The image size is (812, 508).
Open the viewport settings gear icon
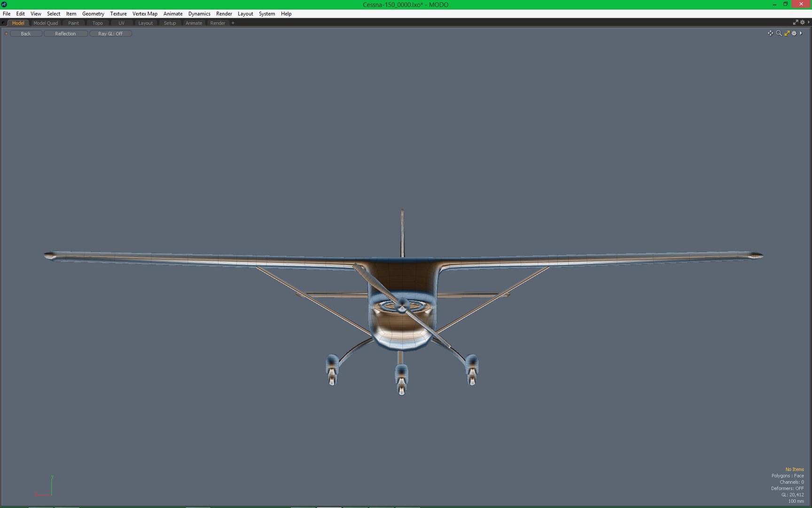(794, 33)
